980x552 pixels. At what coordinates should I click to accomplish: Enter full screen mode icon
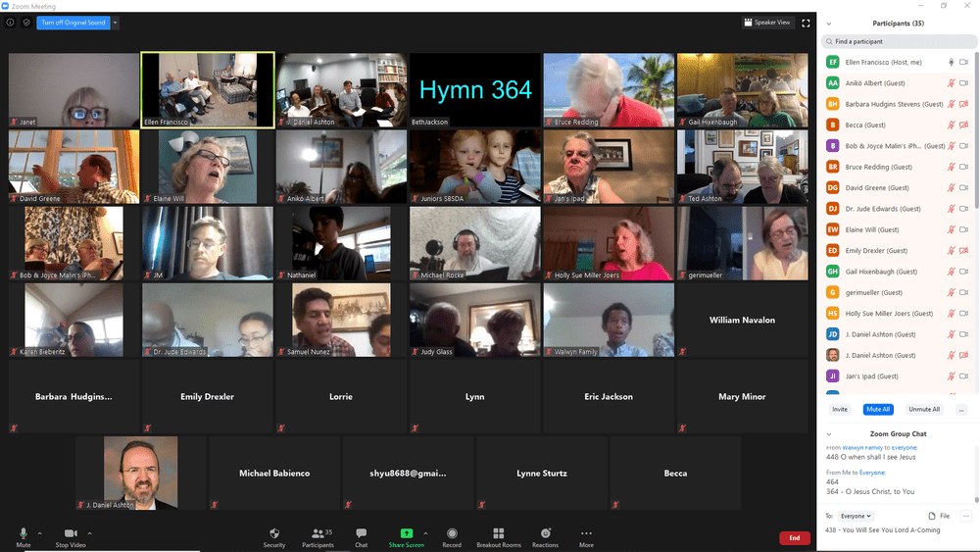806,24
